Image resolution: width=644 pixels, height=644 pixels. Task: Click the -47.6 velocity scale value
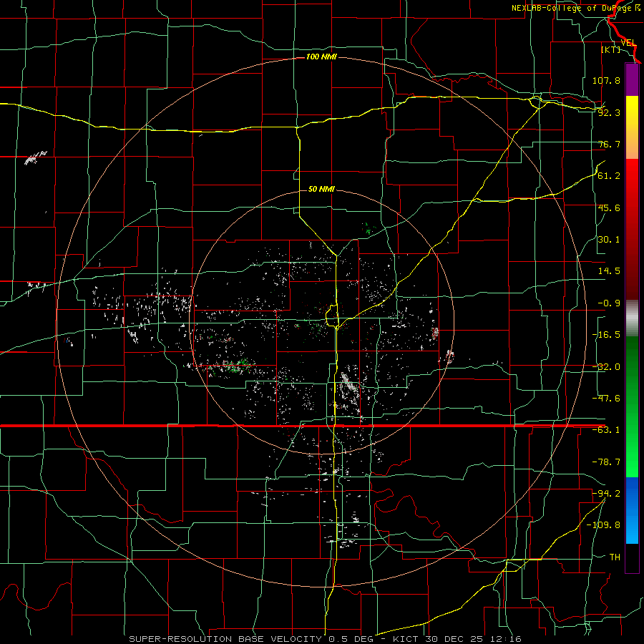[x=606, y=399]
